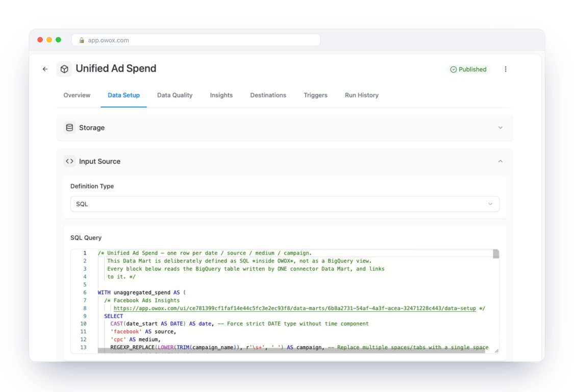The width and height of the screenshot is (574, 392).
Task: Click the Definition Type label
Action: pos(92,186)
